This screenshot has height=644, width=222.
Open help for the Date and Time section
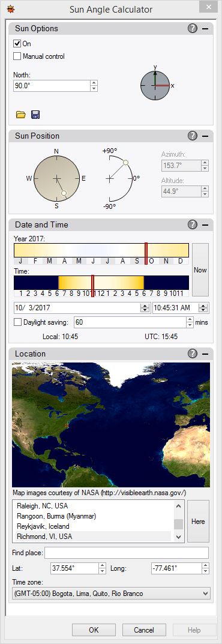[x=192, y=224]
